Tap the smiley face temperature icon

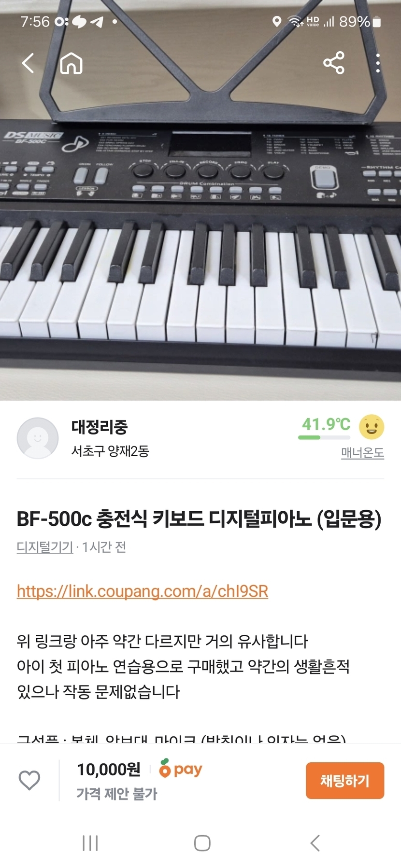click(x=372, y=427)
